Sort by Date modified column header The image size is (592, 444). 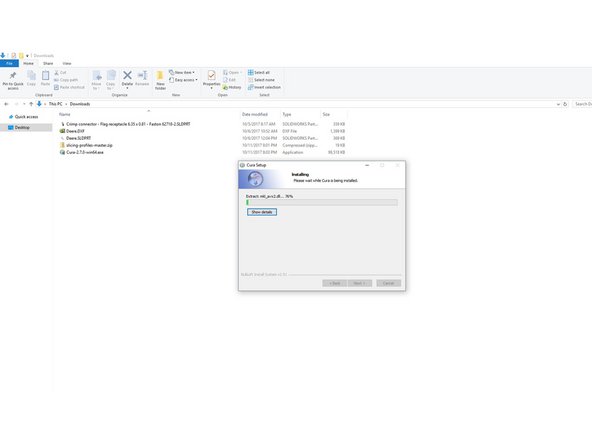[255, 114]
